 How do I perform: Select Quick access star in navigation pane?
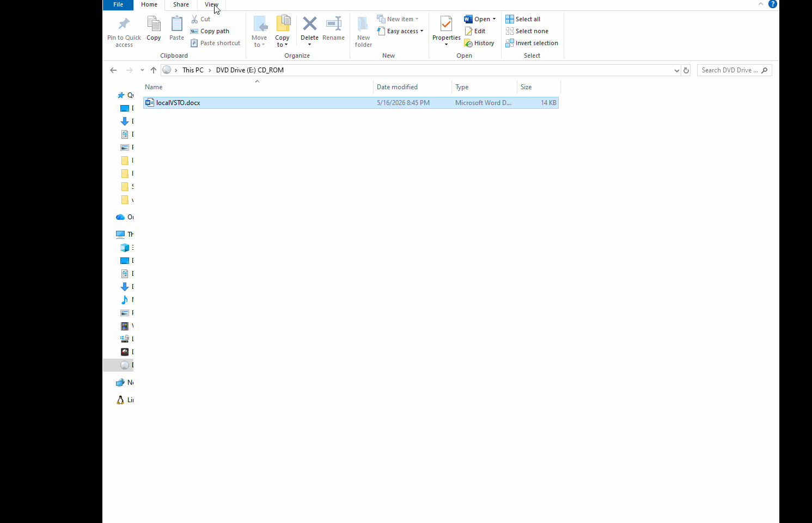coord(121,95)
